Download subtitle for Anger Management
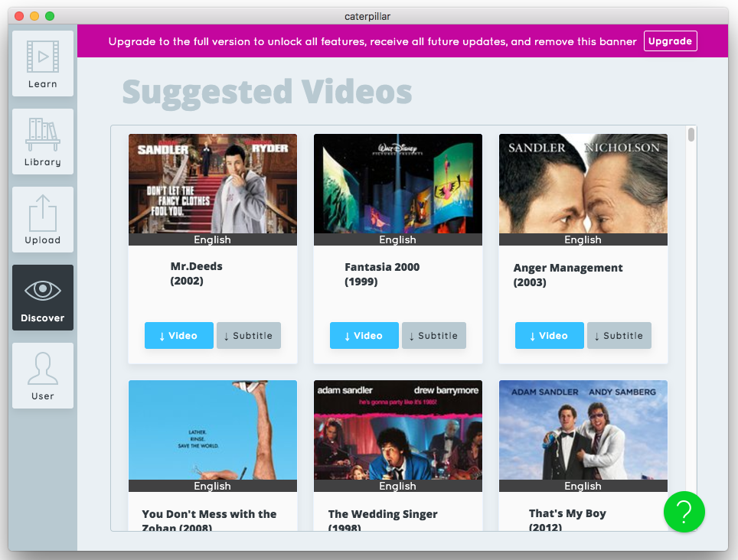The height and width of the screenshot is (560, 738). (619, 335)
